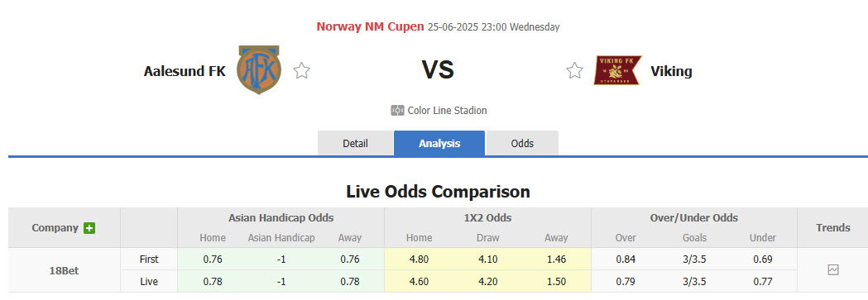
Task: Click first Asian Handicap home 0.76
Action: tap(213, 260)
